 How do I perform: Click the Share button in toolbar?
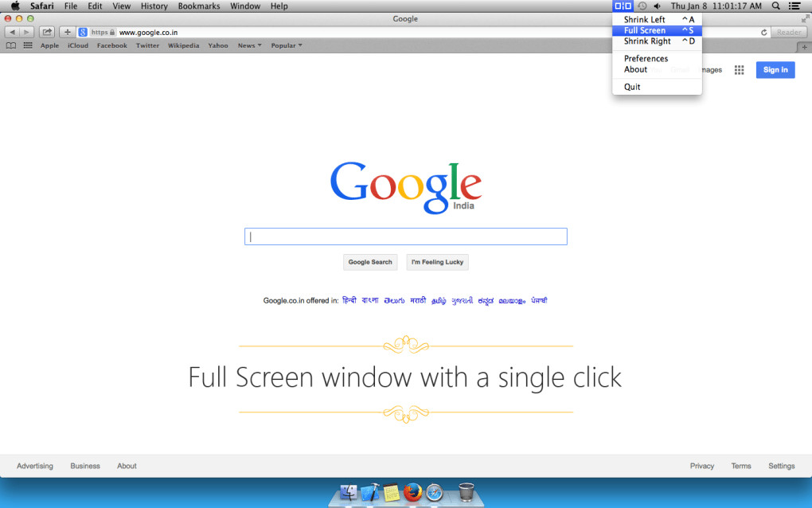47,32
